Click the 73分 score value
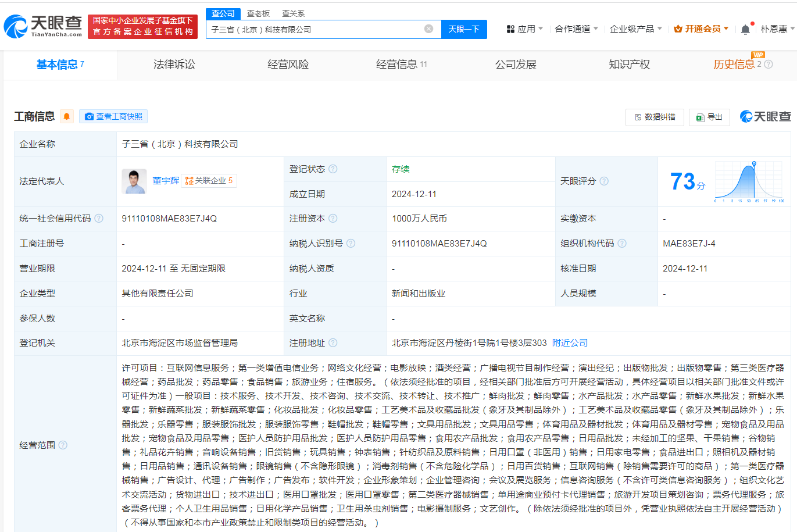 pos(687,181)
